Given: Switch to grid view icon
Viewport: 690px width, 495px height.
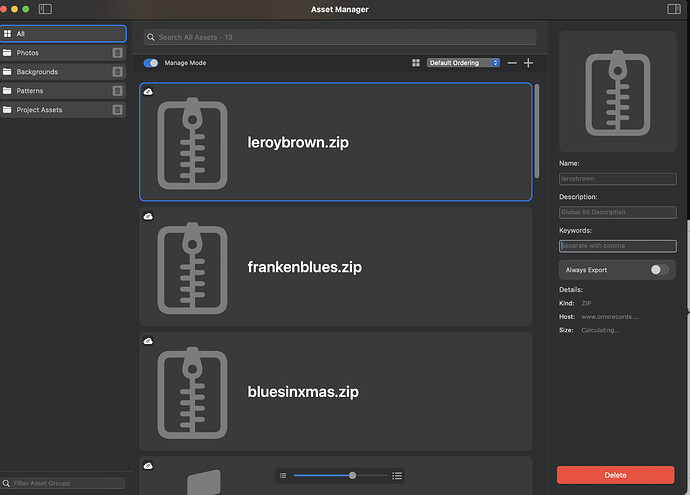Looking at the screenshot, I should tap(416, 63).
